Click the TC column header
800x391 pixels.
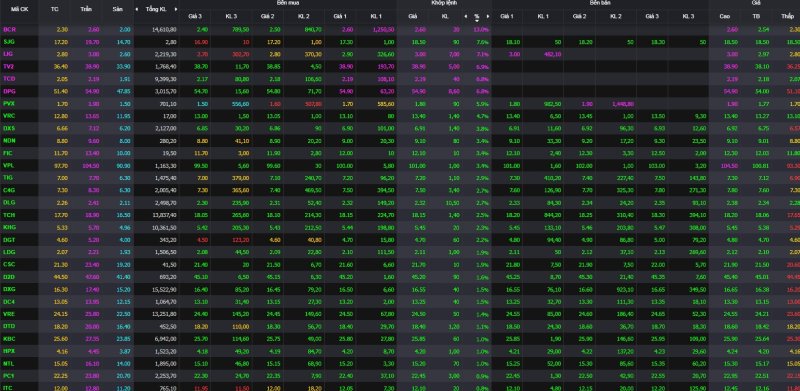pyautogui.click(x=55, y=9)
